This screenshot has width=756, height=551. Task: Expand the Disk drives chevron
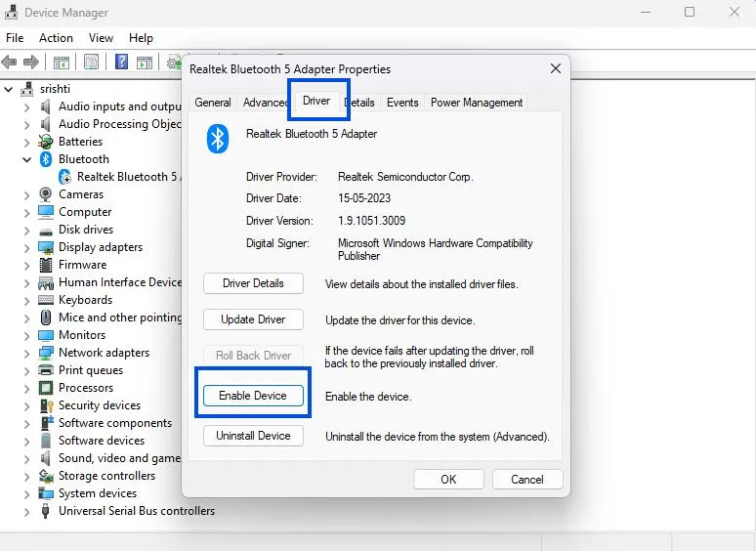[27, 230]
